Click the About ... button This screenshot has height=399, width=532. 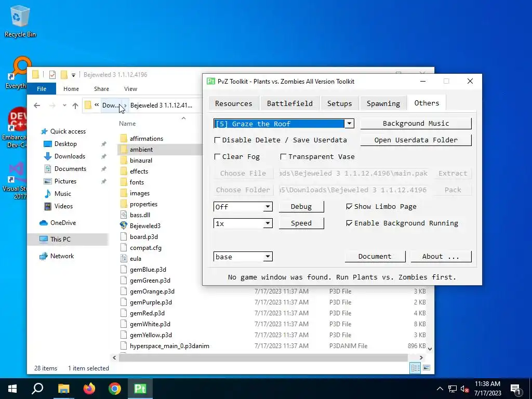[x=441, y=257]
